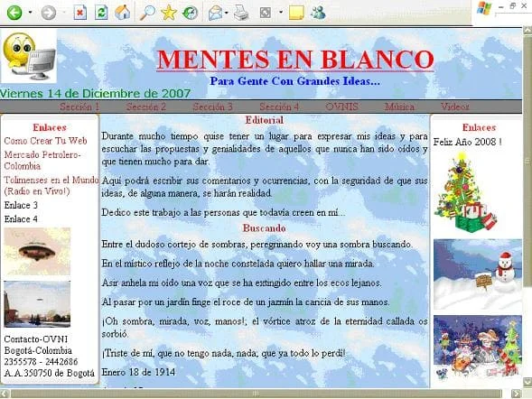Click the Print icon

coord(241,13)
